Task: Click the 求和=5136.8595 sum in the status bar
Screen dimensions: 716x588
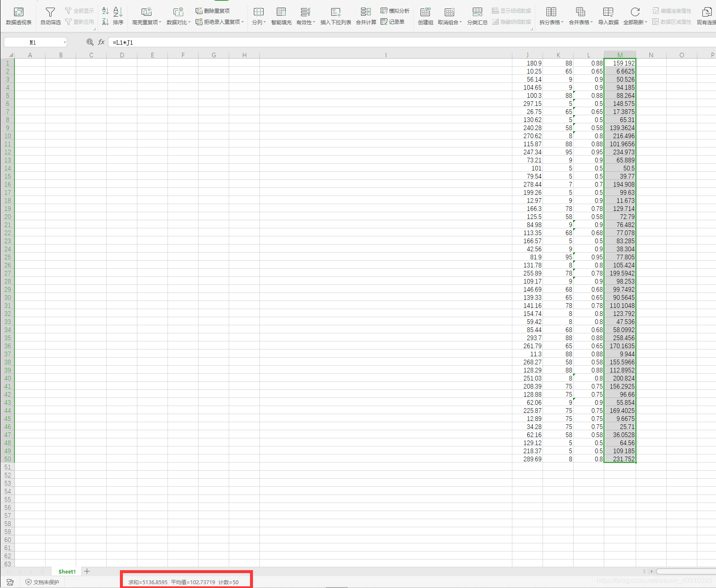Action: [x=148, y=582]
